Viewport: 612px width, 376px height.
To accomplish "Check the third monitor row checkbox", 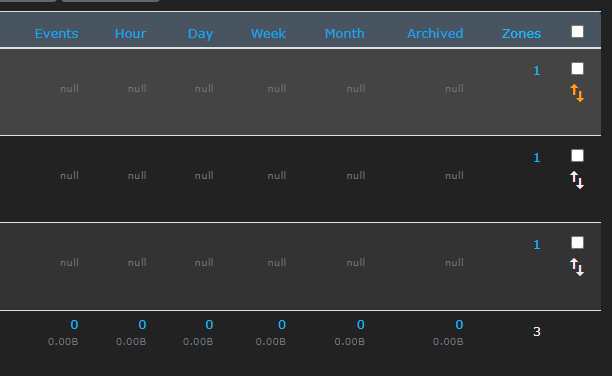I will click(577, 243).
